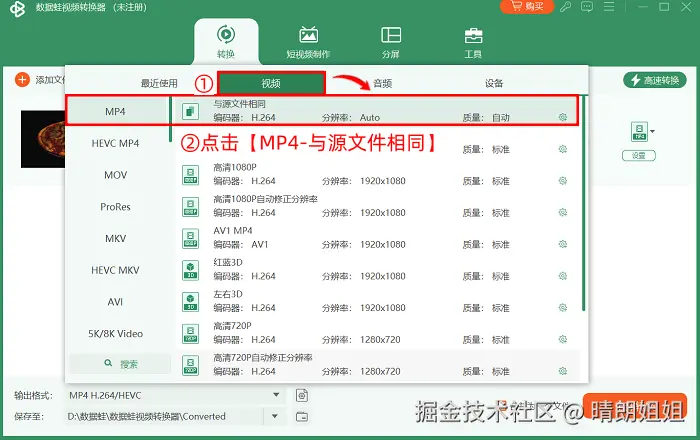Click the 搜索 search field
The height and width of the screenshot is (440, 700).
point(120,364)
